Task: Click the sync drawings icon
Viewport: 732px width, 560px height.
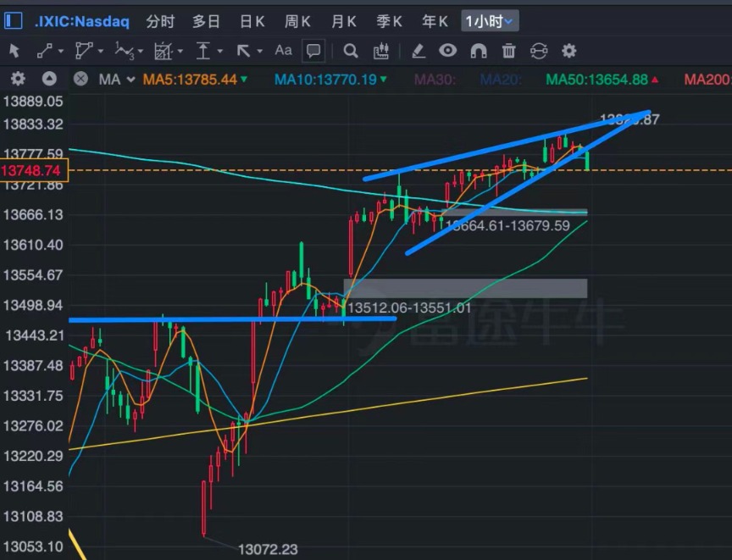Action: [539, 51]
